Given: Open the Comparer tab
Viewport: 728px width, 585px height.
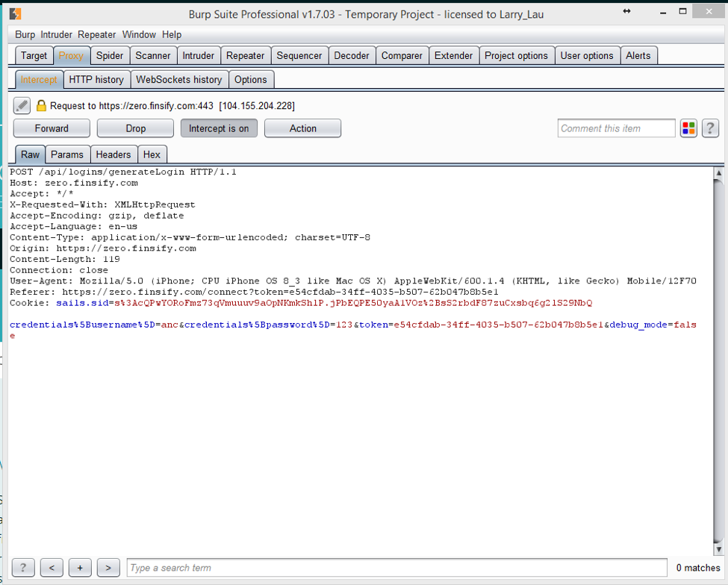Looking at the screenshot, I should pos(402,56).
